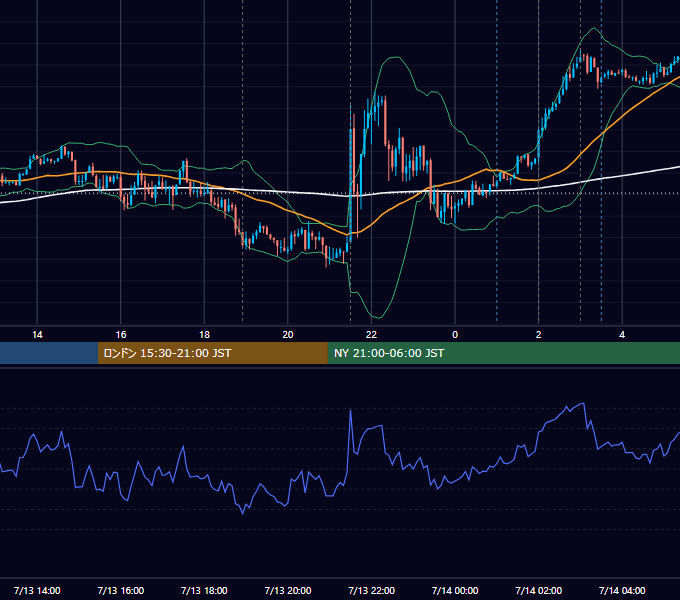Click the '7/13 20:00' bottom time label
This screenshot has height=600, width=680.
click(x=288, y=590)
